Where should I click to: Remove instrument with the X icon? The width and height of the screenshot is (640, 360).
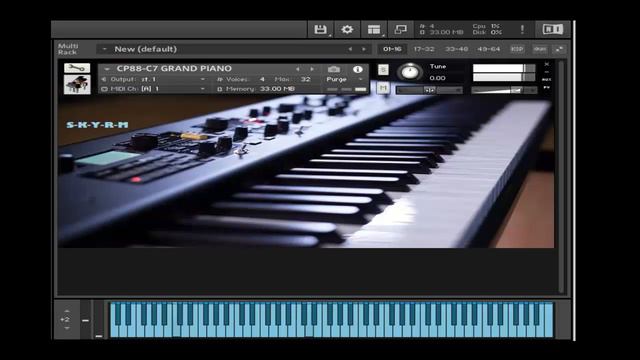click(x=547, y=64)
